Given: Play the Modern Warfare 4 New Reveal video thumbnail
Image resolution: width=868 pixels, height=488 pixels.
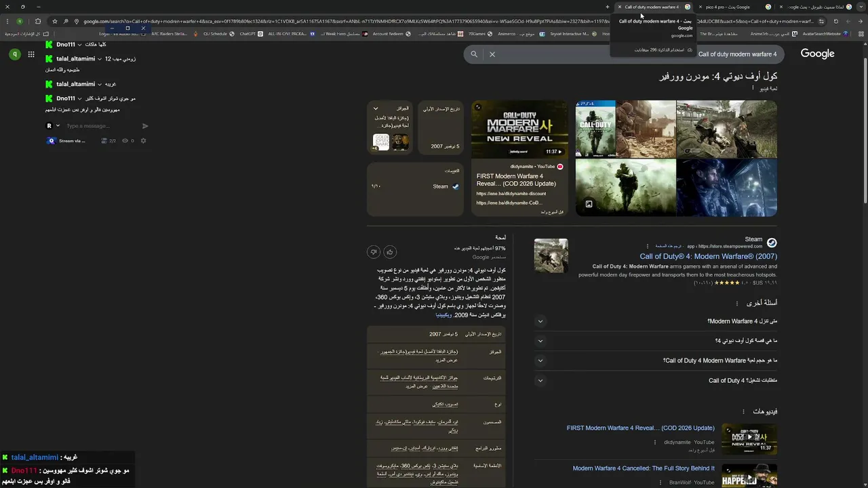Looking at the screenshot, I should [519, 129].
